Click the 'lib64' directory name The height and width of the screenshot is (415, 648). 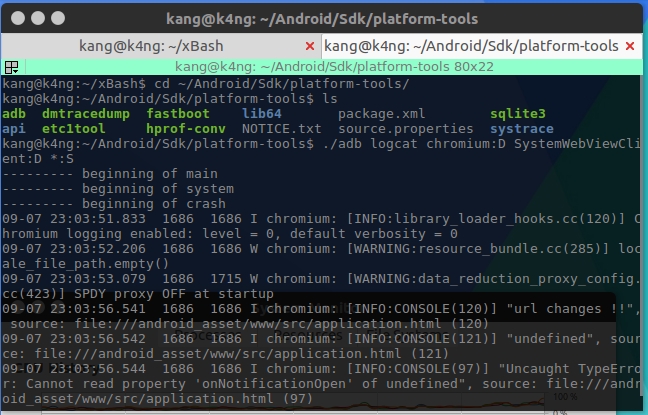[x=262, y=114]
